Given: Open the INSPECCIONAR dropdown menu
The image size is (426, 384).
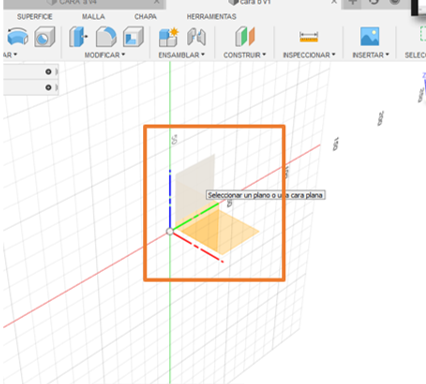Looking at the screenshot, I should (309, 55).
